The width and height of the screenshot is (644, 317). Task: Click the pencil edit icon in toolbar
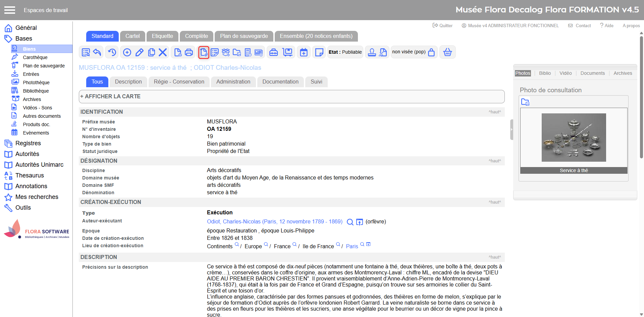(140, 52)
